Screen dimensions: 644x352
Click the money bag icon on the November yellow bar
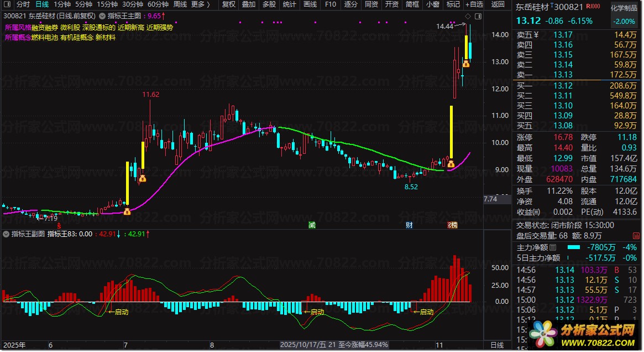(451, 164)
